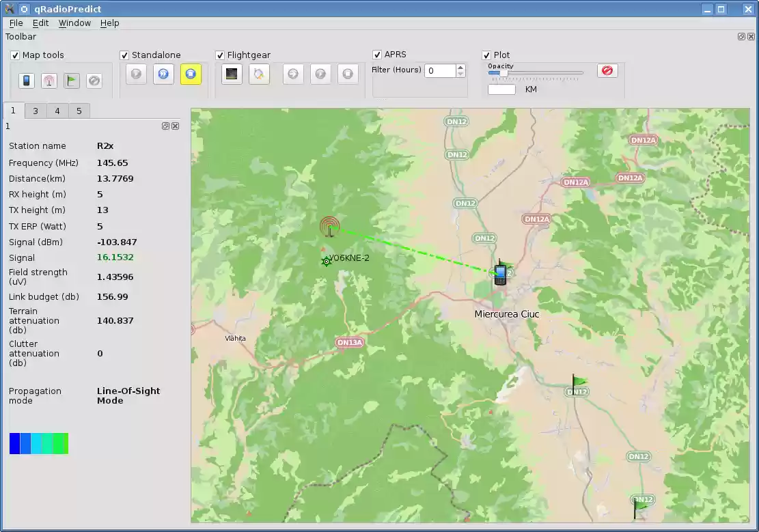Viewport: 759px width, 532px height.
Task: Open the Flightgear terminal launcher icon
Action: pyautogui.click(x=232, y=74)
